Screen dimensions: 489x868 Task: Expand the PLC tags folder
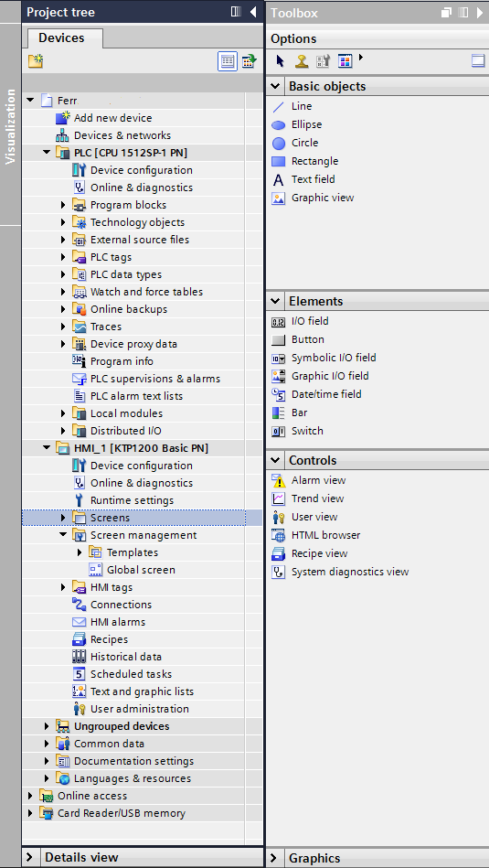[x=63, y=257]
